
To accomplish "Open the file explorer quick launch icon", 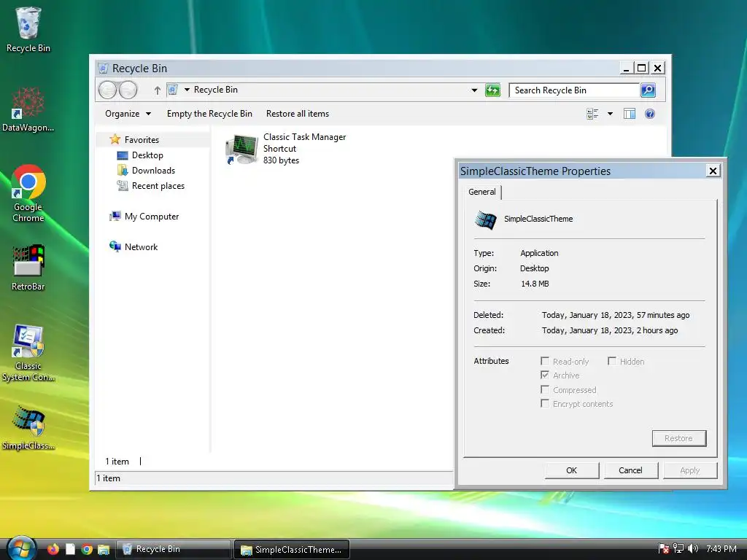I will pyautogui.click(x=104, y=549).
